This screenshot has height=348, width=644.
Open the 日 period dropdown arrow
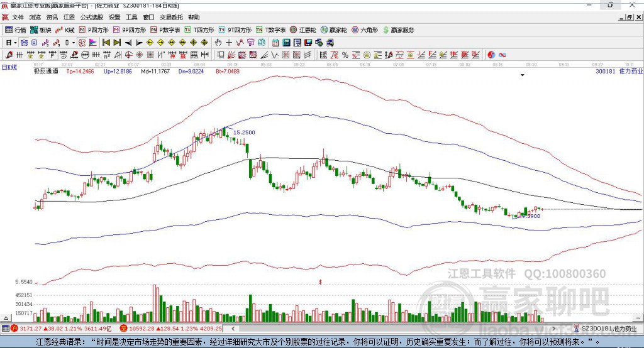[x=15, y=43]
